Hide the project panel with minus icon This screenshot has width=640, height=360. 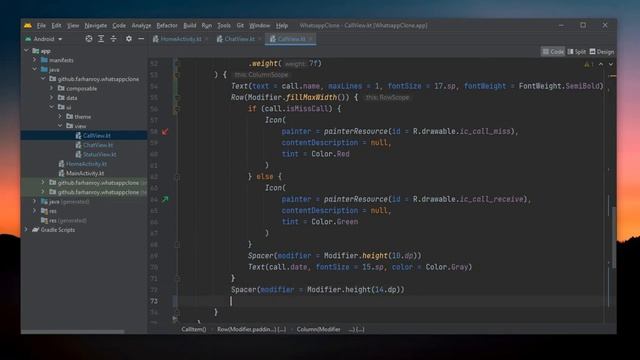141,39
